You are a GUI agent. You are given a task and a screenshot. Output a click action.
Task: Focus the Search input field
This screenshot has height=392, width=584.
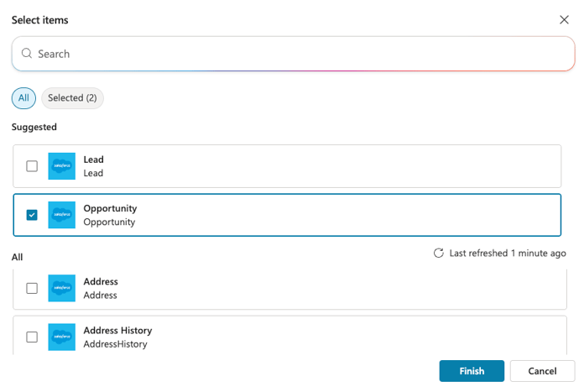[x=294, y=54]
